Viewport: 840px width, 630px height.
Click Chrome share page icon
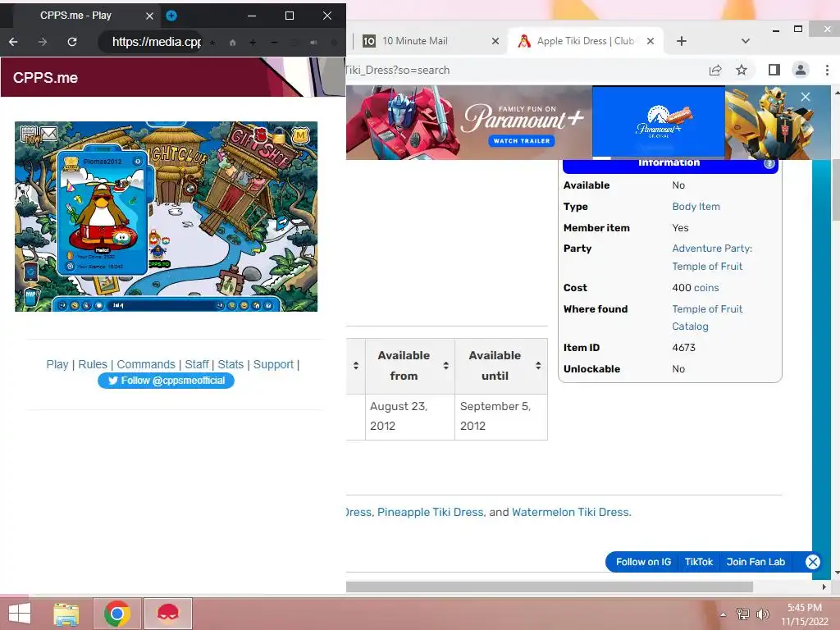coord(715,71)
